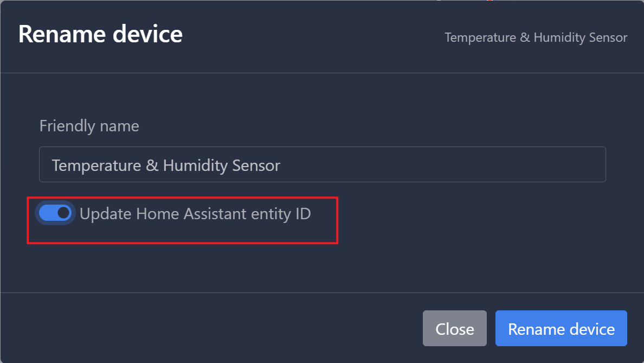The width and height of the screenshot is (644, 363).
Task: Click the Temperature & Humidity Sensor header label
Action: (x=536, y=37)
